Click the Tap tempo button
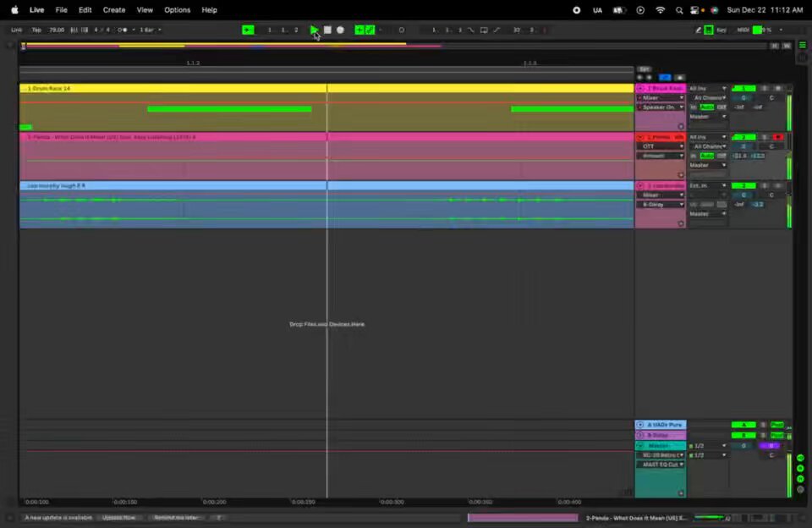812x528 pixels. click(x=36, y=30)
